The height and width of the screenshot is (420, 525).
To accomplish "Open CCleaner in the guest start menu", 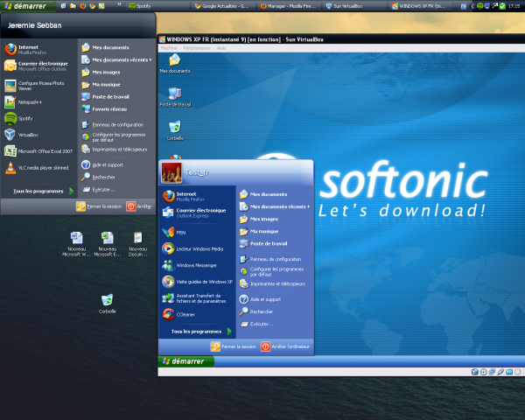I will click(184, 313).
